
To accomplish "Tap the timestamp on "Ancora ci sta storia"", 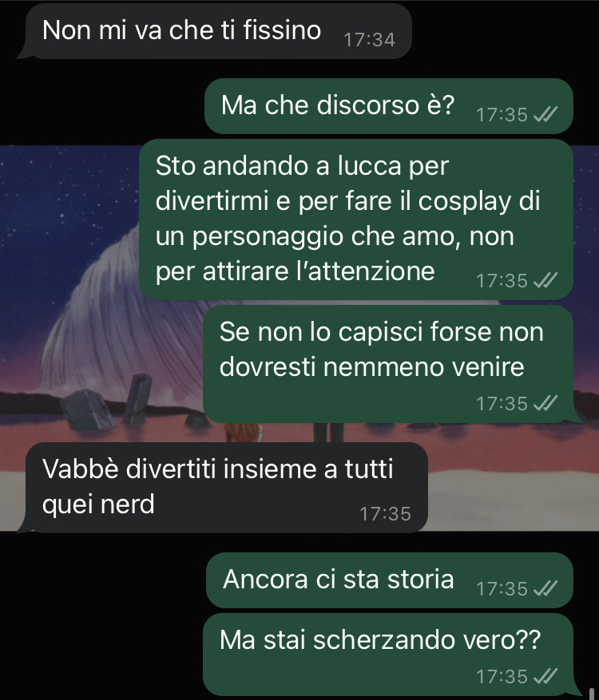I will 502,588.
